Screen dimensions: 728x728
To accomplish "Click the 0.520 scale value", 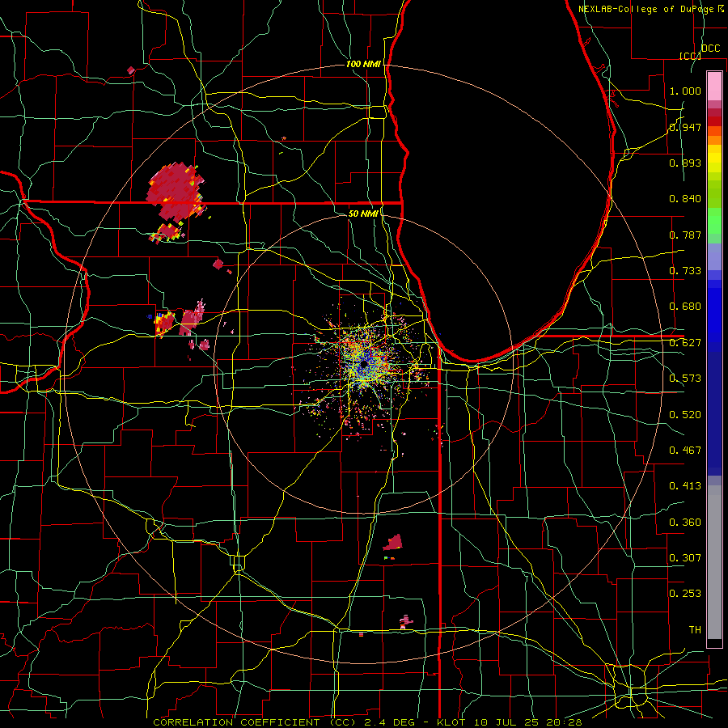I will click(685, 415).
